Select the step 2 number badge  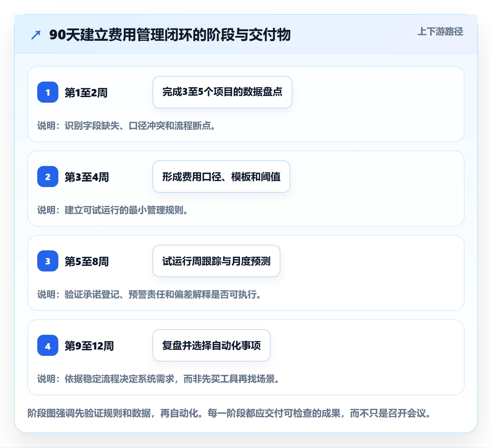[48, 177]
